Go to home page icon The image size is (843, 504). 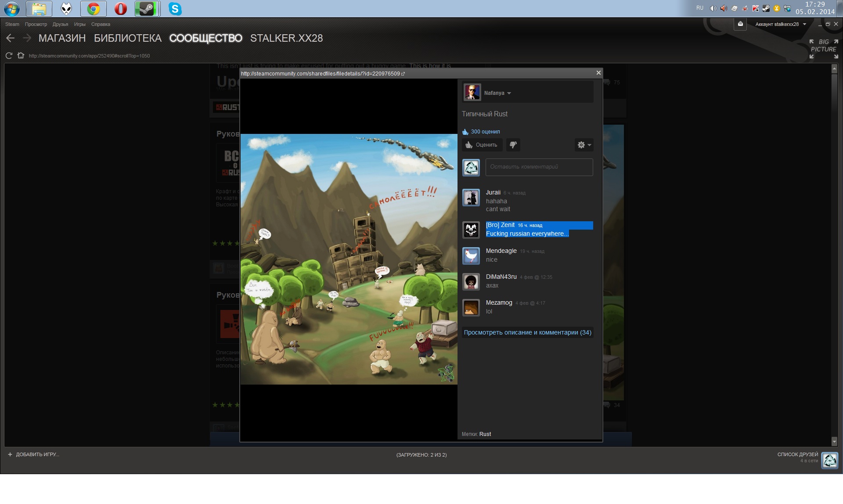(21, 56)
